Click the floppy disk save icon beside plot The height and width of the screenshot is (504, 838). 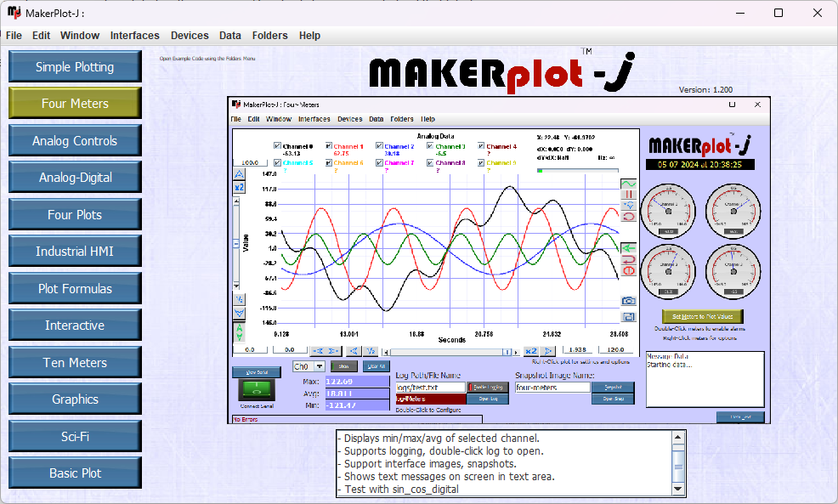[629, 317]
